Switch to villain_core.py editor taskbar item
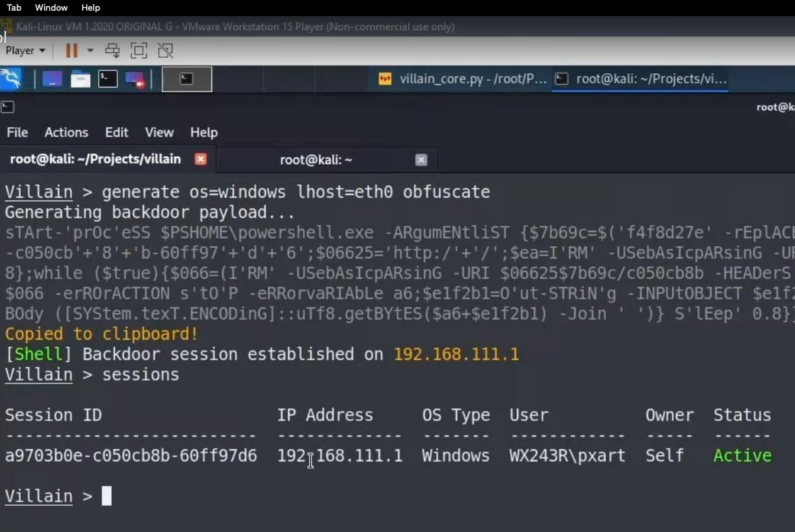795x532 pixels. 462,79
